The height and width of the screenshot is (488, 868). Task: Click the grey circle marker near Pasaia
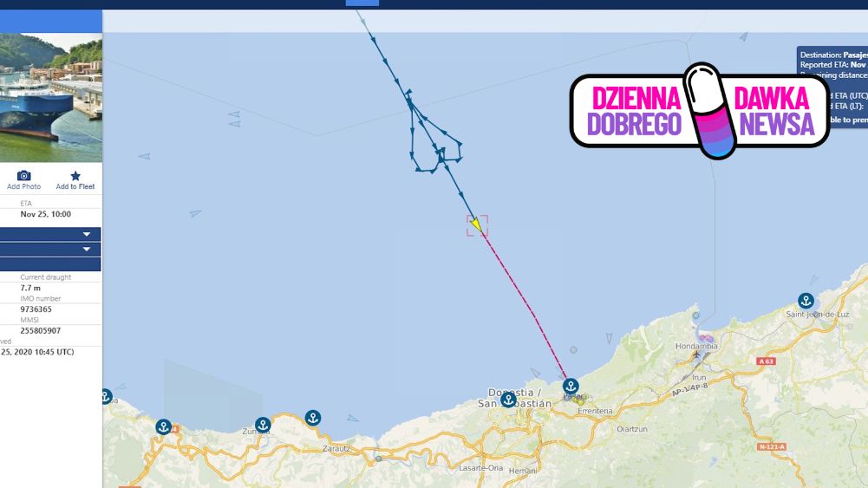click(573, 349)
